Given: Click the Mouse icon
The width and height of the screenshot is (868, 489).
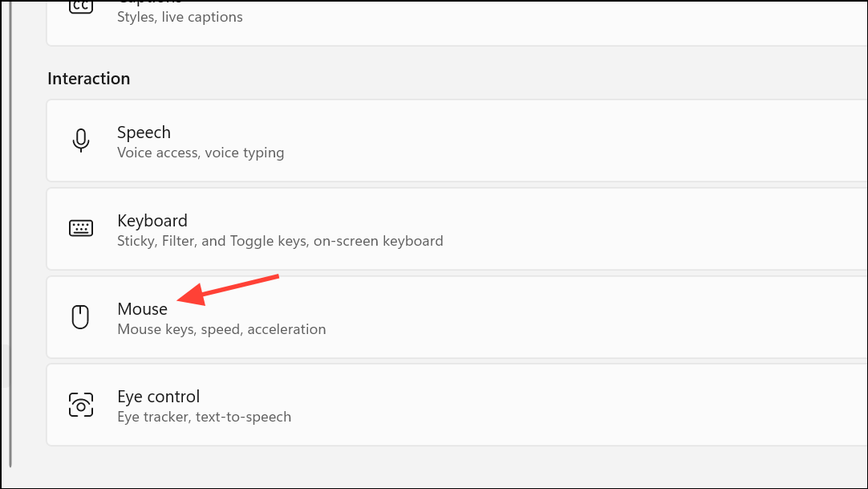Looking at the screenshot, I should [x=81, y=317].
